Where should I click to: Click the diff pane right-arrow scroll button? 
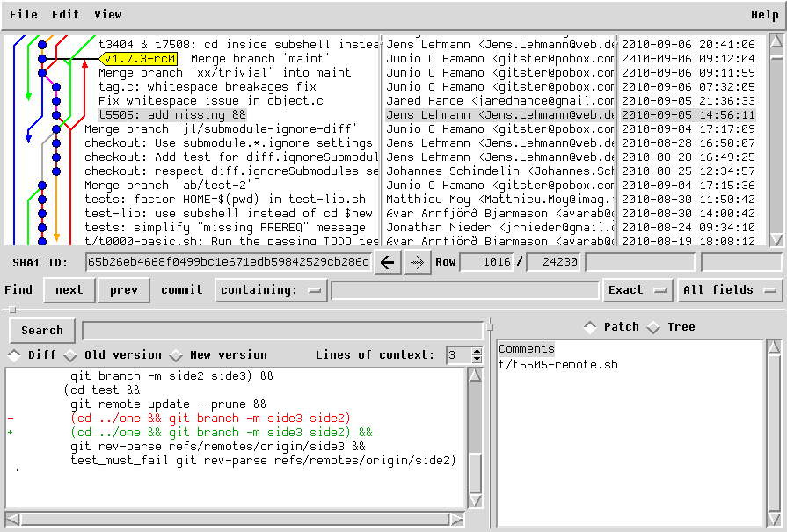pyautogui.click(x=456, y=519)
